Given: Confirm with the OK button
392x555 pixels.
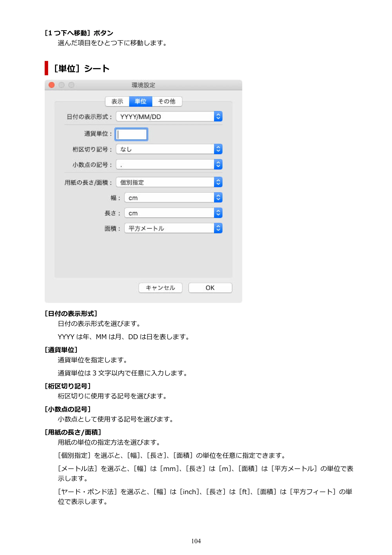Looking at the screenshot, I should [x=210, y=288].
